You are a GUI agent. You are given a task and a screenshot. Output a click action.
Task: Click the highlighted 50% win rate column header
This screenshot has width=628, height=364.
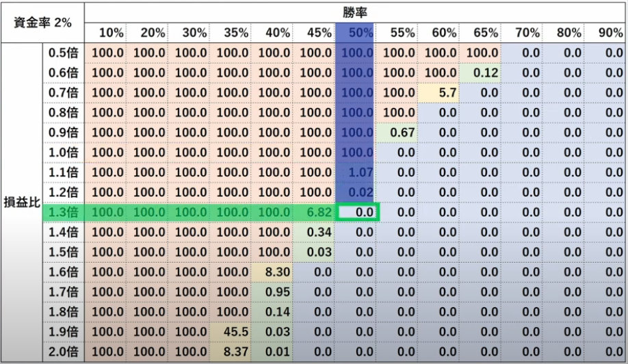coord(354,32)
